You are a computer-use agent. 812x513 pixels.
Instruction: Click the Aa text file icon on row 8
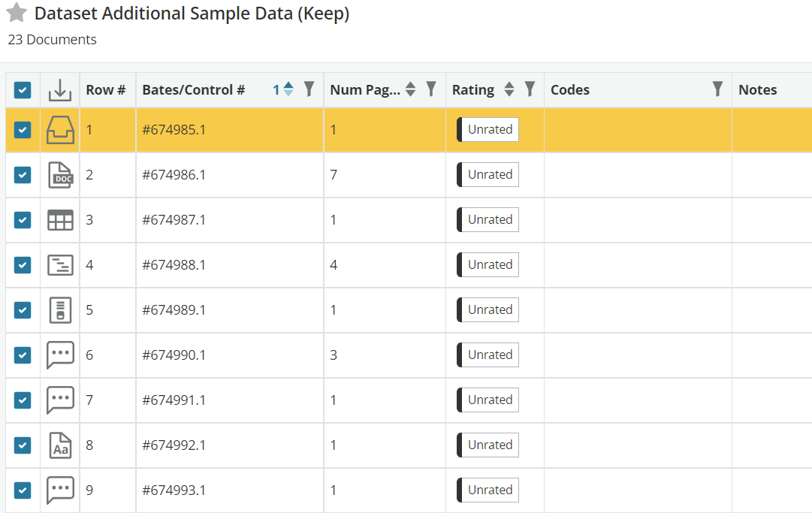(59, 445)
